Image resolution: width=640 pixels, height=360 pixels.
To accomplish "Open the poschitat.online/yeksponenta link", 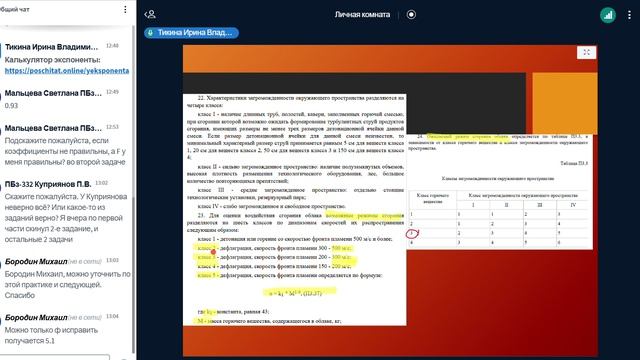I will (x=67, y=70).
